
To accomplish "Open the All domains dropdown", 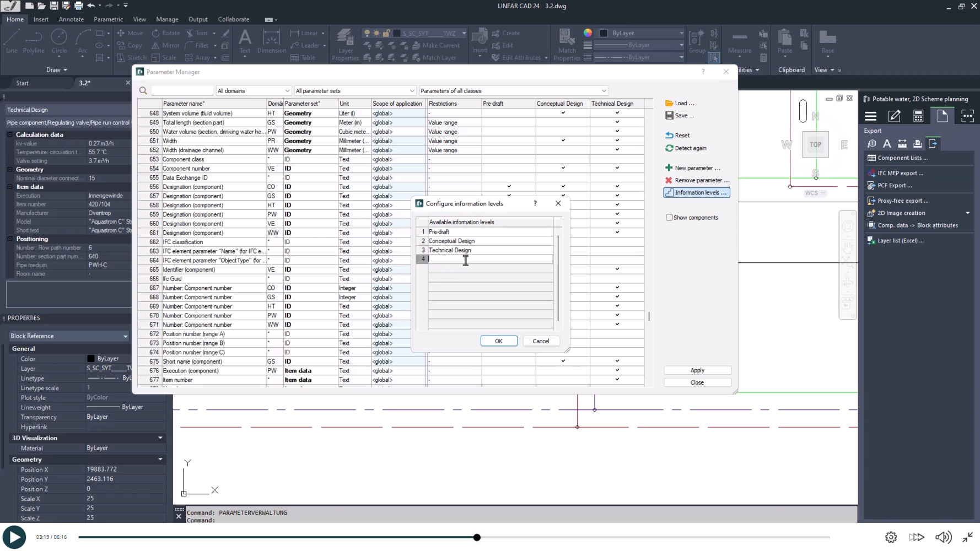I will pos(253,91).
